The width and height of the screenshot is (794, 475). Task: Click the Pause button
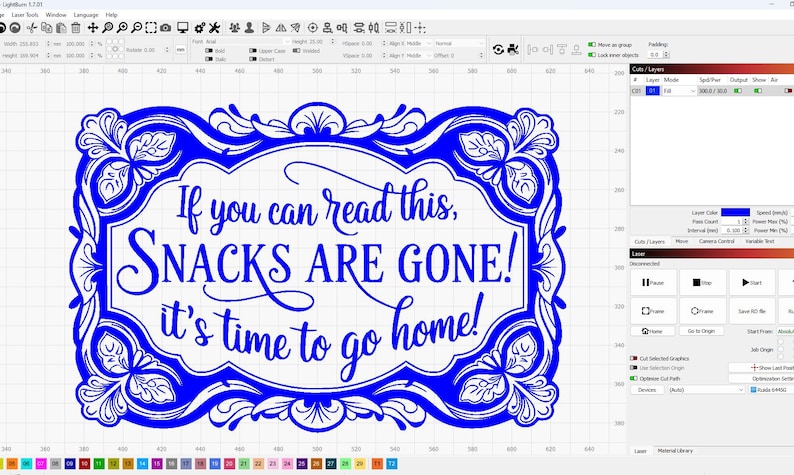[x=653, y=283]
